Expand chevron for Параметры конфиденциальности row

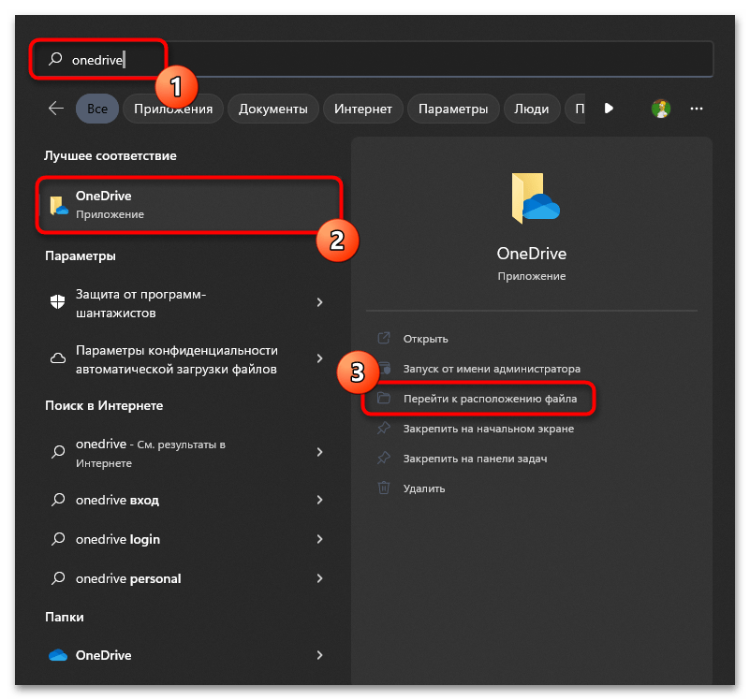pos(319,358)
